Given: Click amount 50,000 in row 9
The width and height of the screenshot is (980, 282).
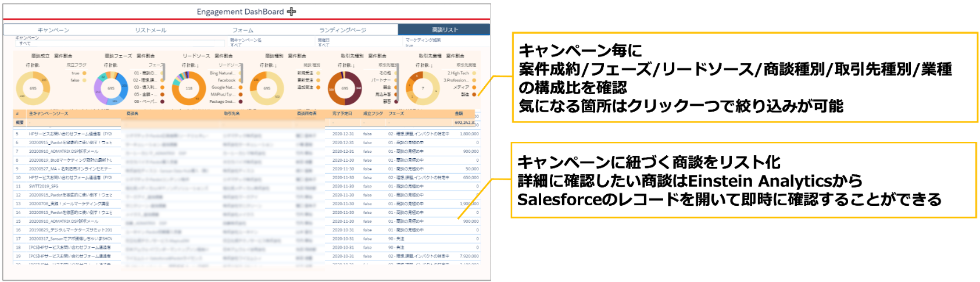Looking at the screenshot, I should click(472, 169).
